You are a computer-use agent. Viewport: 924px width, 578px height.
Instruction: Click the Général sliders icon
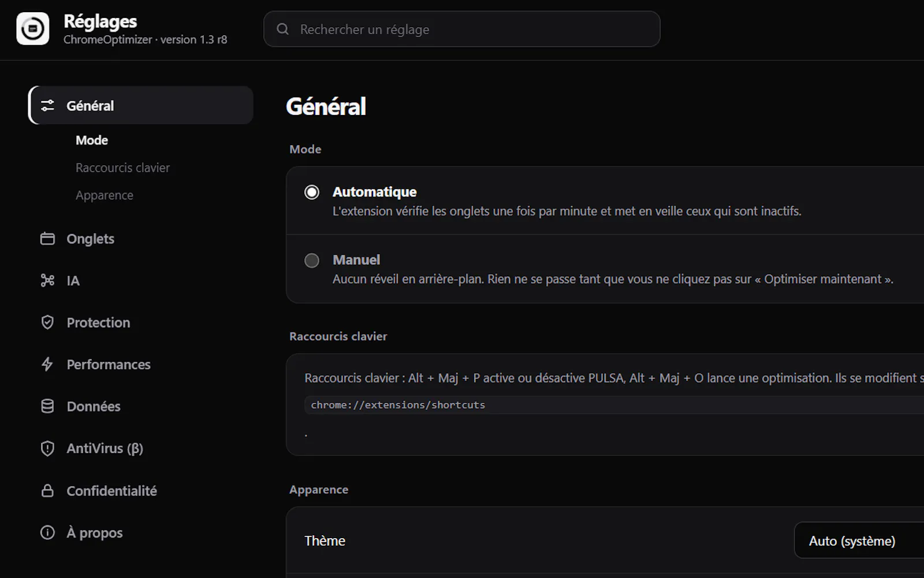pos(47,105)
